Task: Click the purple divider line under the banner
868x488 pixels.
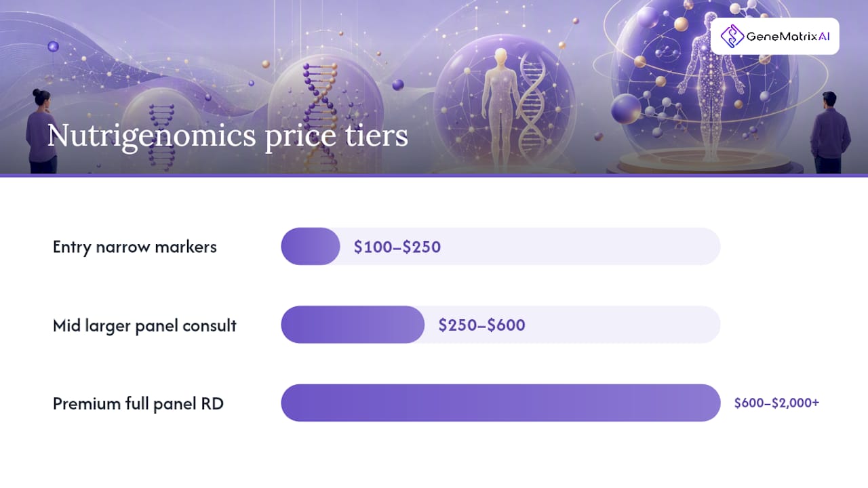Action: (x=434, y=176)
